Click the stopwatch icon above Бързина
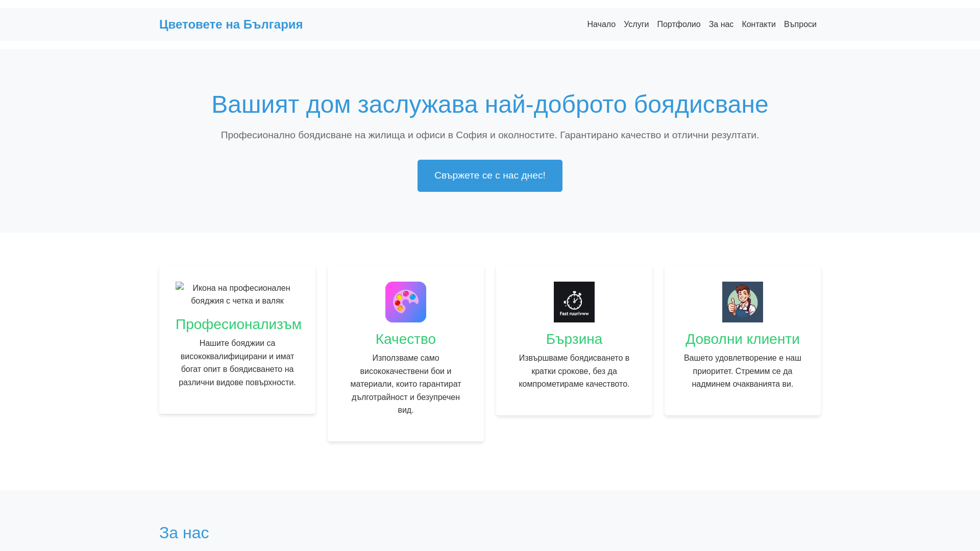The height and width of the screenshot is (551, 980). click(x=574, y=302)
